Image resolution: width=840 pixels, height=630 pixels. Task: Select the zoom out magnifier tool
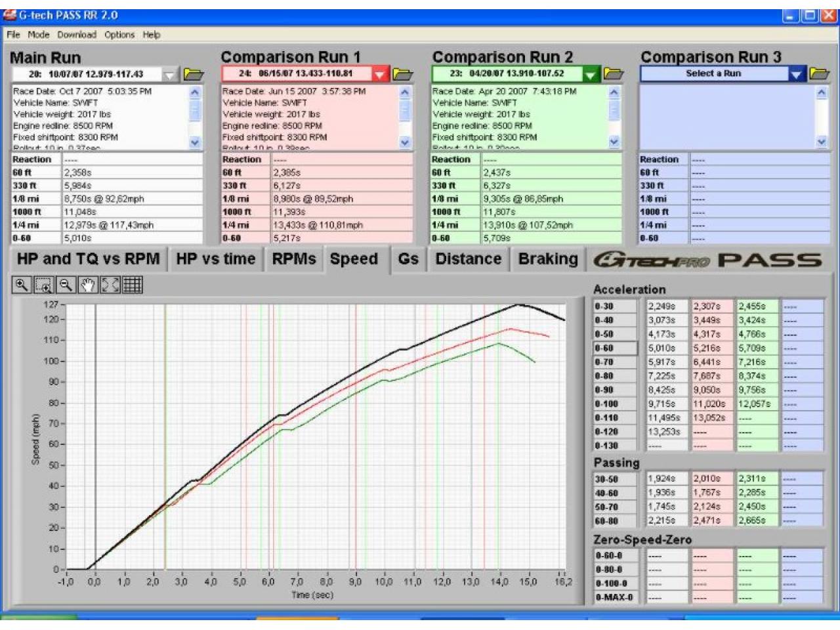66,285
